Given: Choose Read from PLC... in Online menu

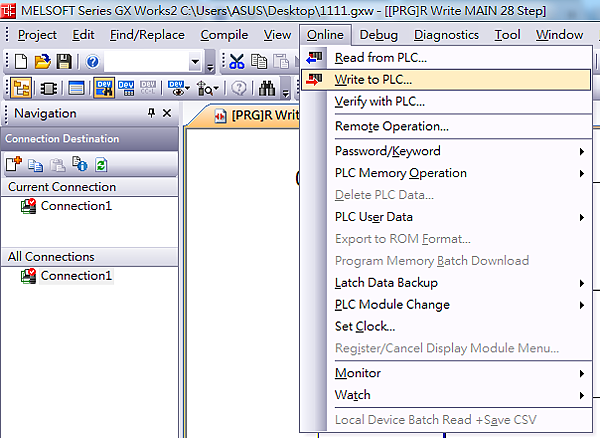Looking at the screenshot, I should [x=446, y=58].
